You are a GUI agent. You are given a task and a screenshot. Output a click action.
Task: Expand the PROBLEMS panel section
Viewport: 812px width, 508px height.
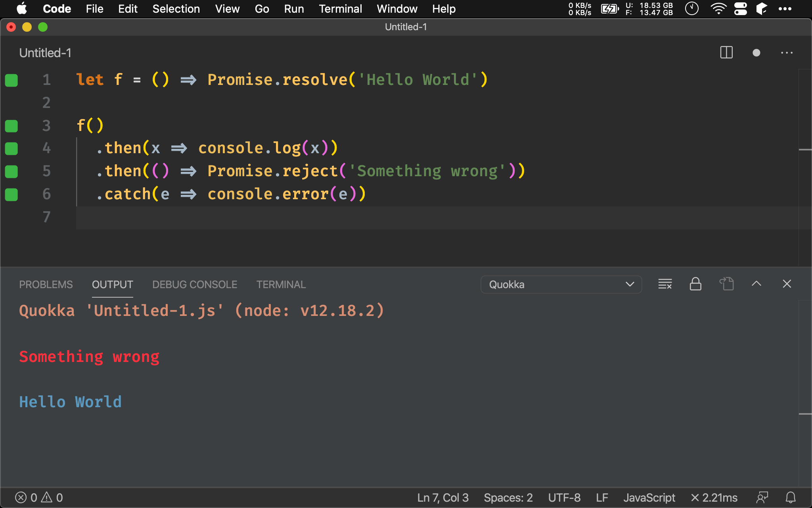tap(45, 285)
